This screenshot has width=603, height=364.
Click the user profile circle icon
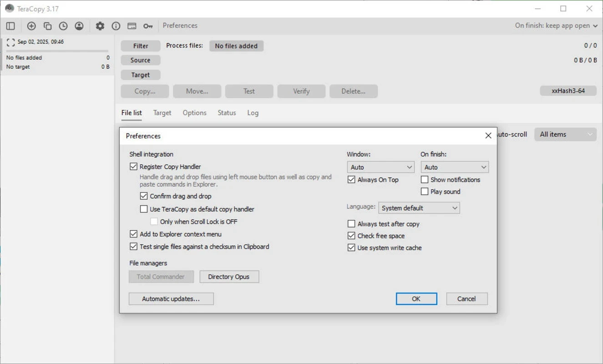tap(79, 26)
